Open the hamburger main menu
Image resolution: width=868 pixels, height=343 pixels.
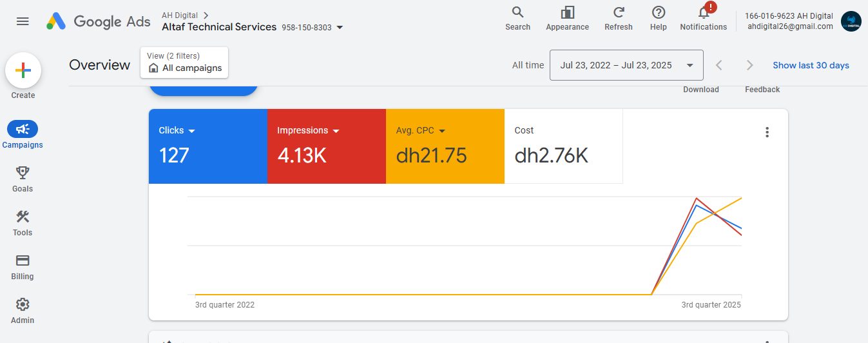(x=23, y=21)
